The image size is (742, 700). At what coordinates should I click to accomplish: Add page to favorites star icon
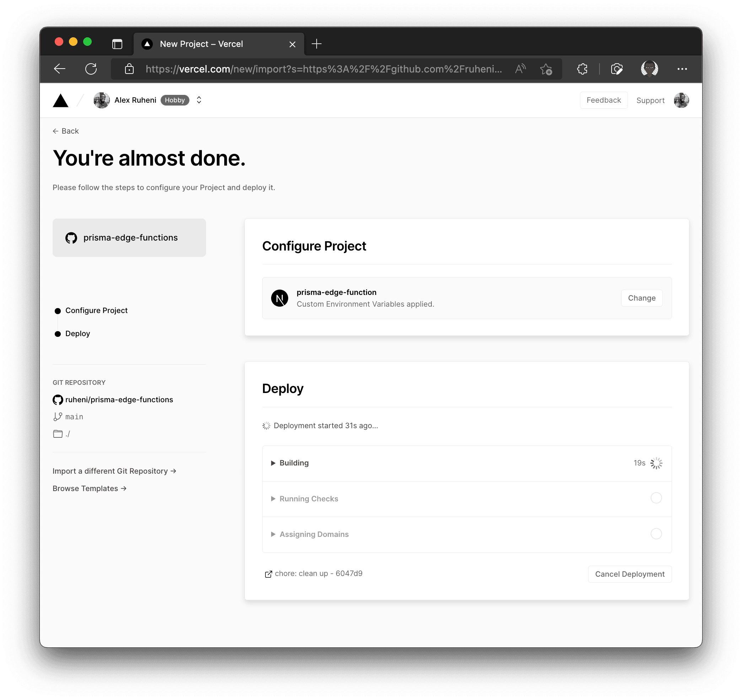click(546, 69)
